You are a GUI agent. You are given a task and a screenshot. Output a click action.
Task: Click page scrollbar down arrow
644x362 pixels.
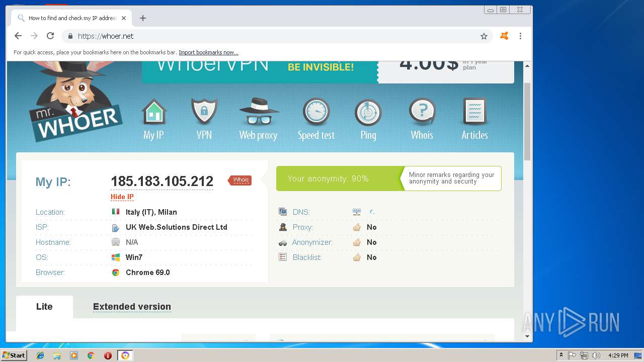pos(527,336)
